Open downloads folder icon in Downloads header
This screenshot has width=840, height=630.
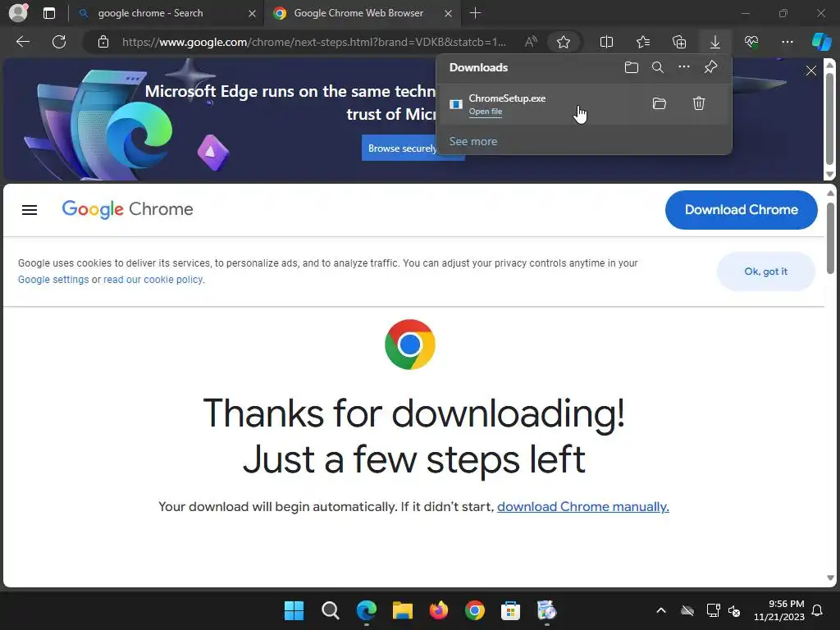coord(632,67)
